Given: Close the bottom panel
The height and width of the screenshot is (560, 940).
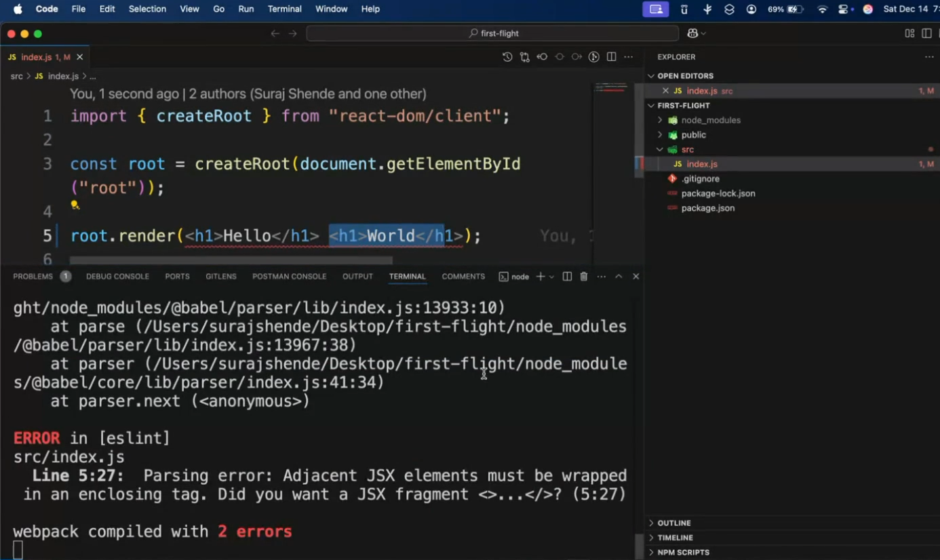Looking at the screenshot, I should pyautogui.click(x=635, y=277).
